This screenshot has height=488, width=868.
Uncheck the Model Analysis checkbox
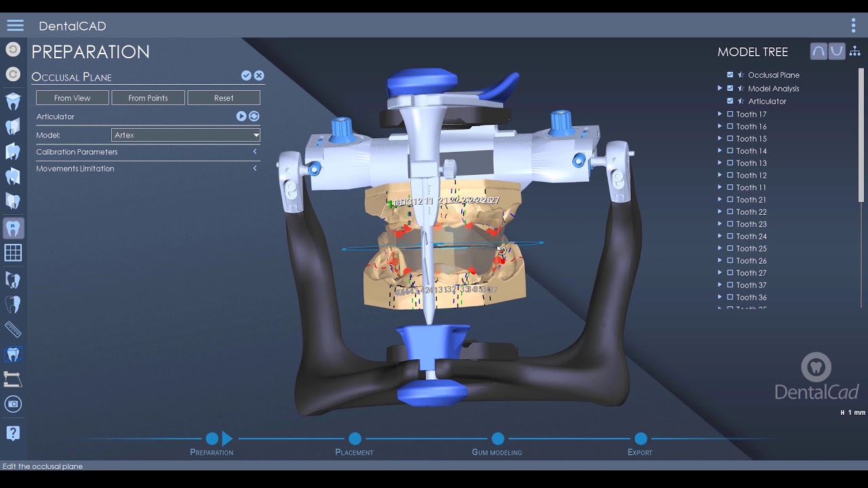730,88
